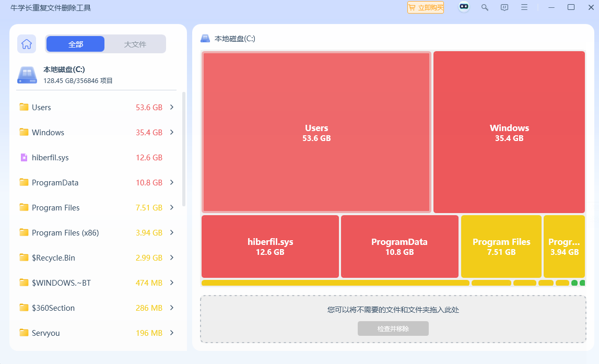Open the hamburger menu icon
Viewport: 599px width, 364px height.
pyautogui.click(x=524, y=7)
